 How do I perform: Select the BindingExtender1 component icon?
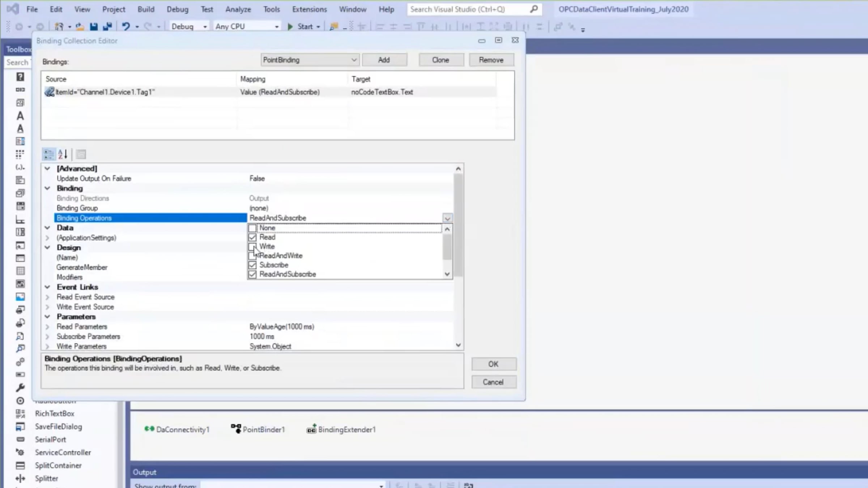click(x=311, y=429)
